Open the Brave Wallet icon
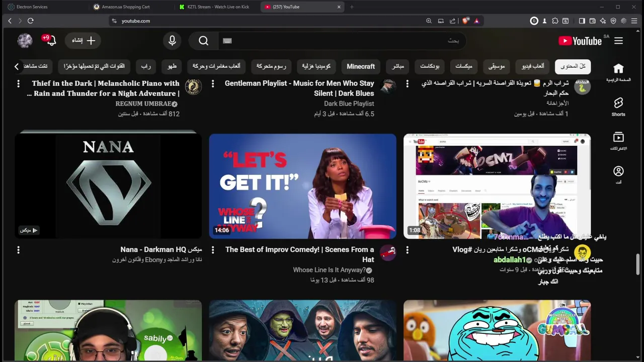Viewport: 644px width, 362px height. 592,21
